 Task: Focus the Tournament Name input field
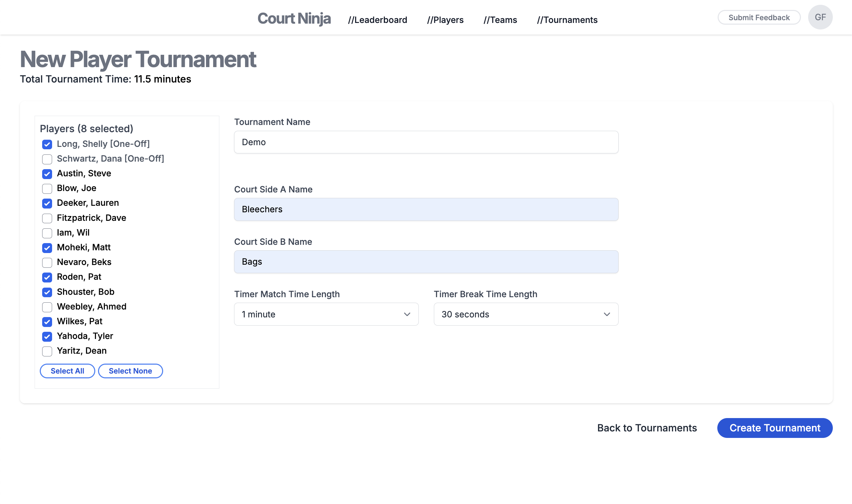pyautogui.click(x=426, y=142)
